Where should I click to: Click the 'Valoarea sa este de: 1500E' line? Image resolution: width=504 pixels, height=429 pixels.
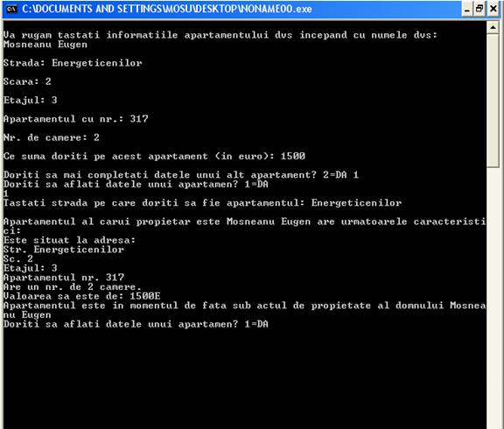[x=81, y=296]
